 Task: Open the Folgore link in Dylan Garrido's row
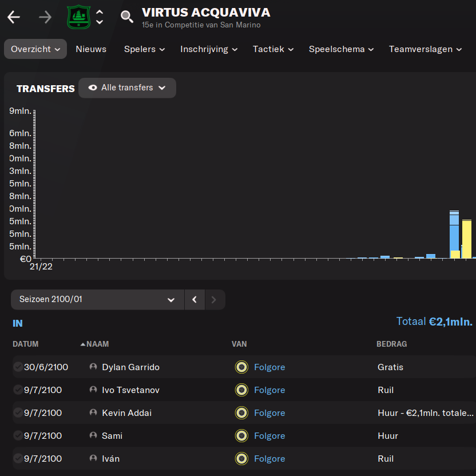269,367
